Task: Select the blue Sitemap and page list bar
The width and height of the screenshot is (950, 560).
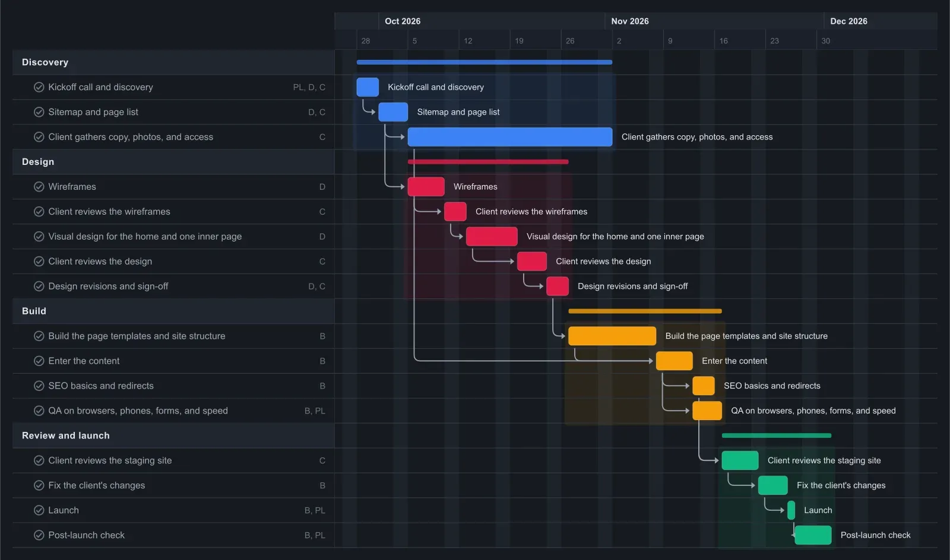Action: pos(393,112)
